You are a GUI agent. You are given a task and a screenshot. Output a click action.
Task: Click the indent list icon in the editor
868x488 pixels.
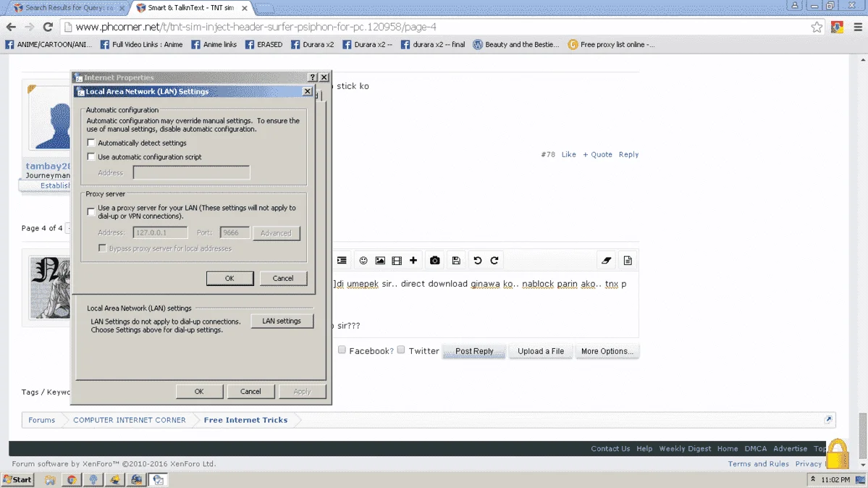pyautogui.click(x=342, y=261)
